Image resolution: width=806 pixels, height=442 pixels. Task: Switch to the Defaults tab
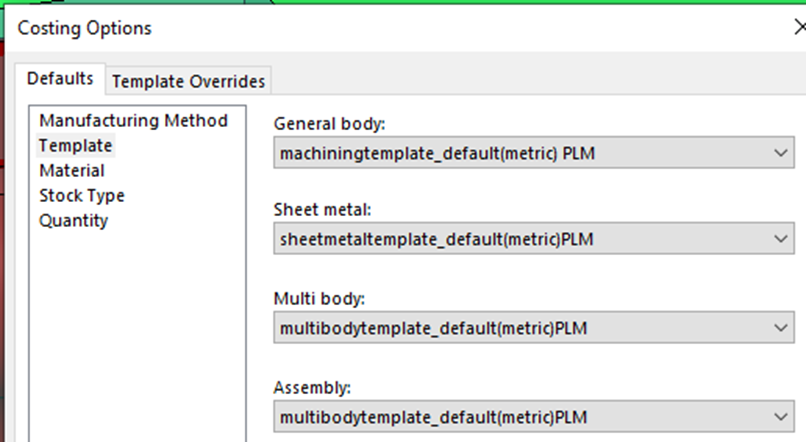60,79
